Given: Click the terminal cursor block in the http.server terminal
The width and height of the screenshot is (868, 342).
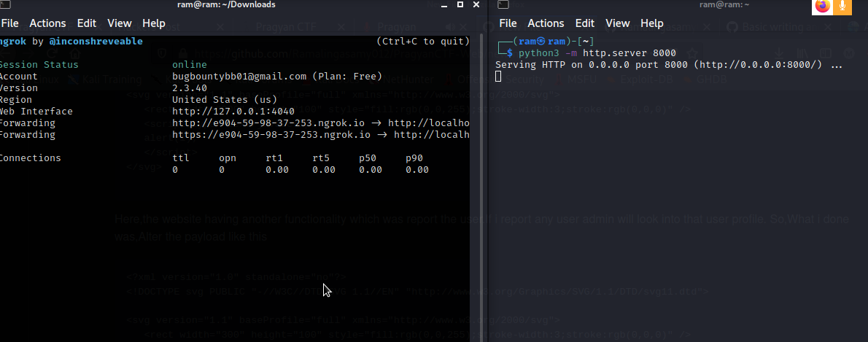Looking at the screenshot, I should [498, 77].
